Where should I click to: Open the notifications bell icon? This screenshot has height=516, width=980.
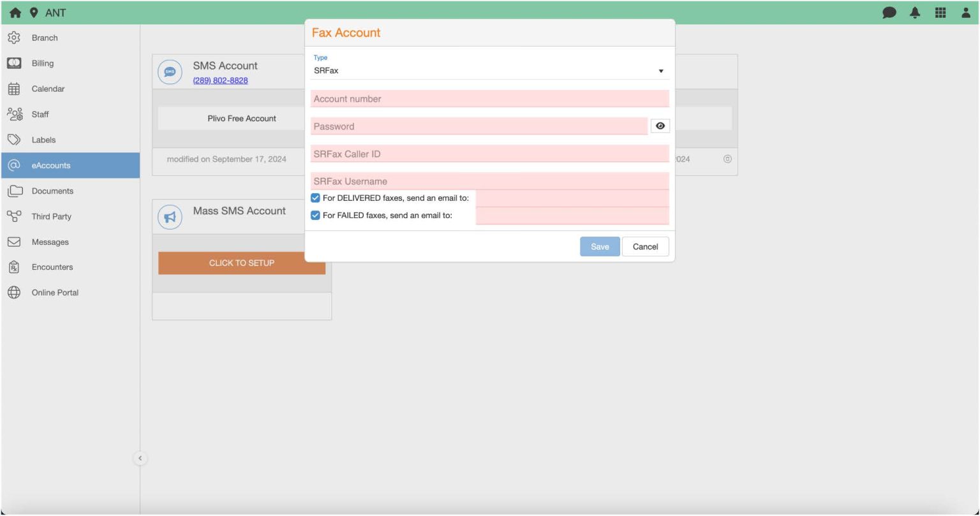914,12
